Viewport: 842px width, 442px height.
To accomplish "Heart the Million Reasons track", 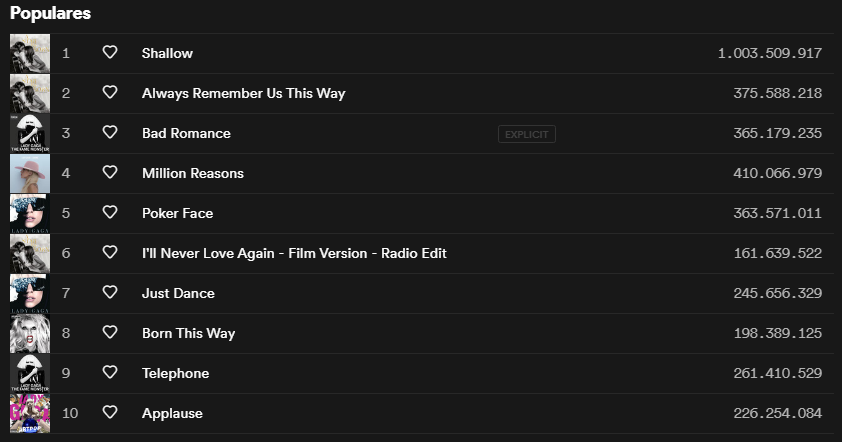I will [110, 172].
